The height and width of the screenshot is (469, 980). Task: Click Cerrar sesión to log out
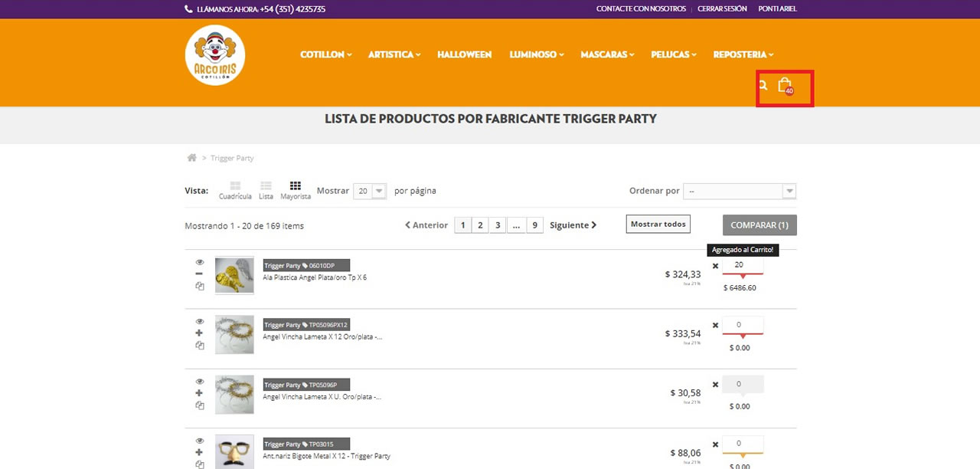point(722,9)
